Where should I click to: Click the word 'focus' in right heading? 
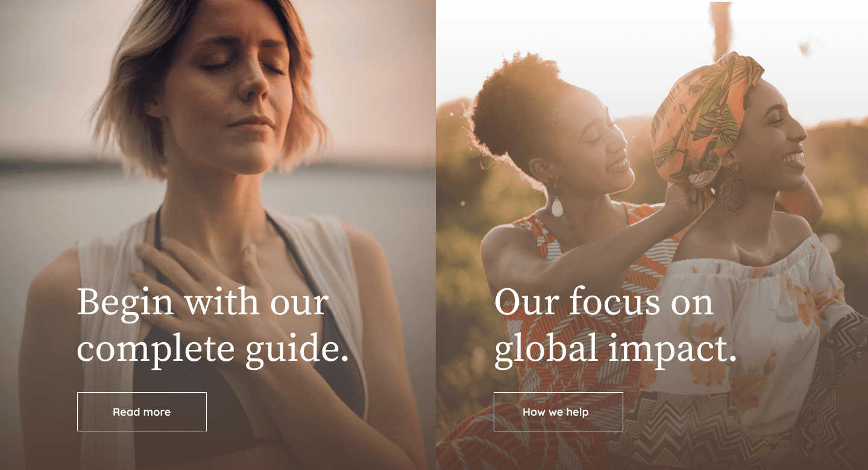[606, 302]
